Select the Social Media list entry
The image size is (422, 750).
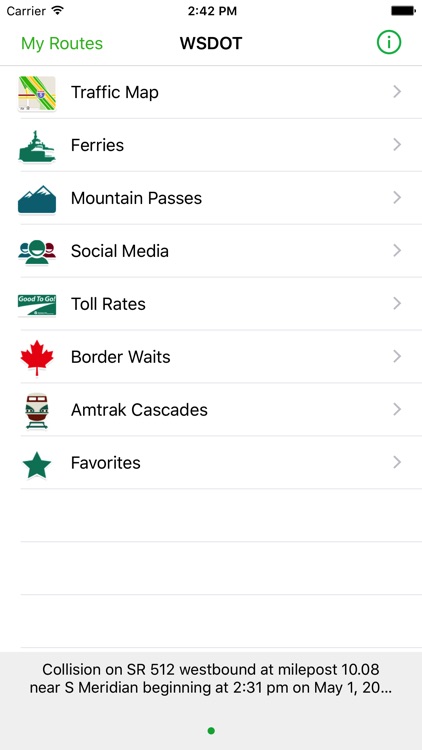211,251
